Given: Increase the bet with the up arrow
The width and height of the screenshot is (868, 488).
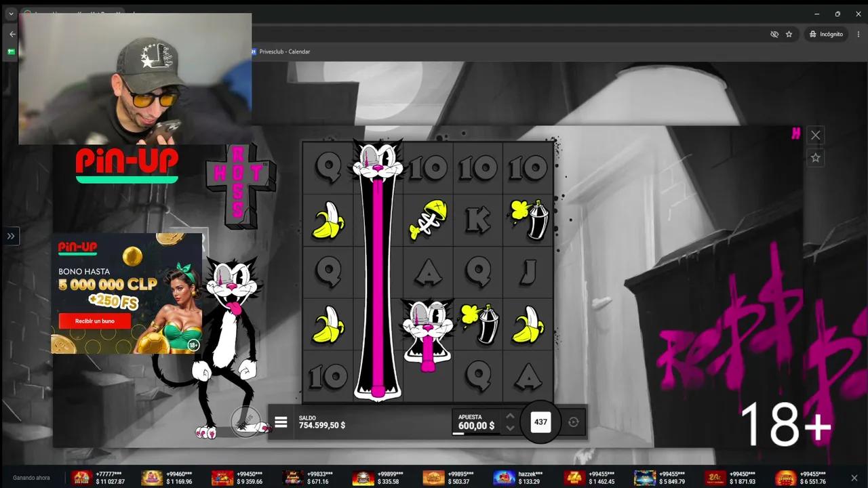Looking at the screenshot, I should 510,416.
